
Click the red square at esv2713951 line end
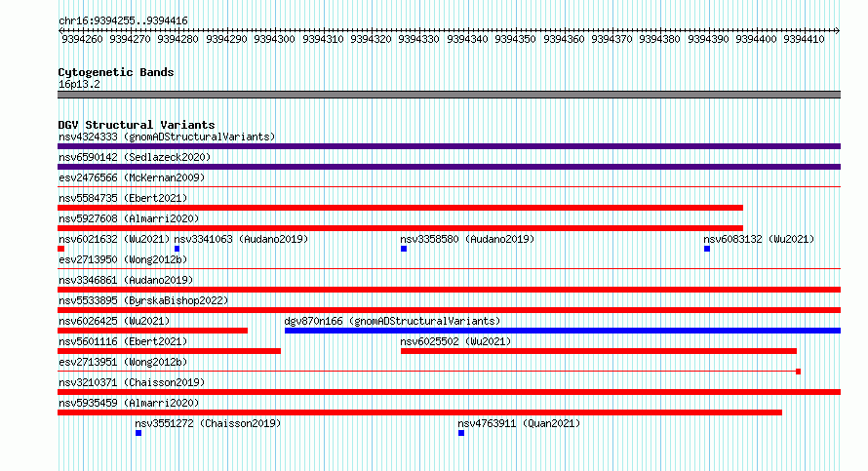798,372
